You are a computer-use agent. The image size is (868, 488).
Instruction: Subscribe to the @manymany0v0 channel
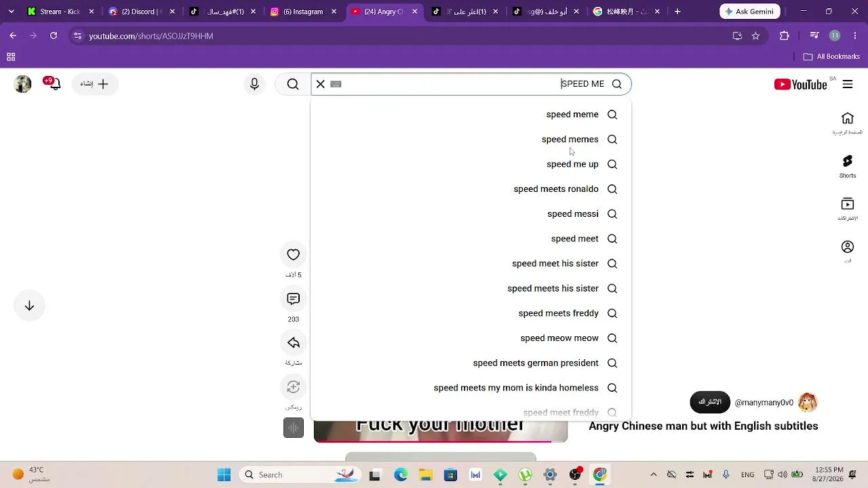tap(710, 402)
